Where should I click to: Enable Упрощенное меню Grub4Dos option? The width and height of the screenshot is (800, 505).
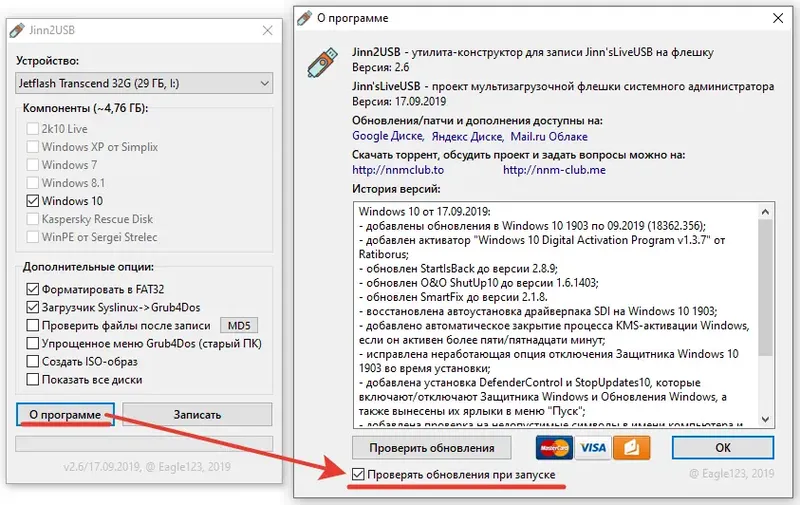(x=33, y=343)
